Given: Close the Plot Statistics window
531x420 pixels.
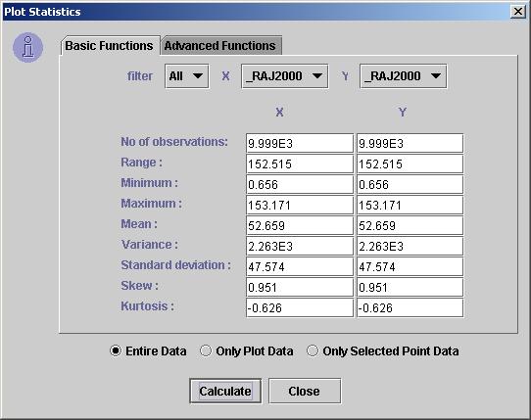Looking at the screenshot, I should click(x=518, y=12).
